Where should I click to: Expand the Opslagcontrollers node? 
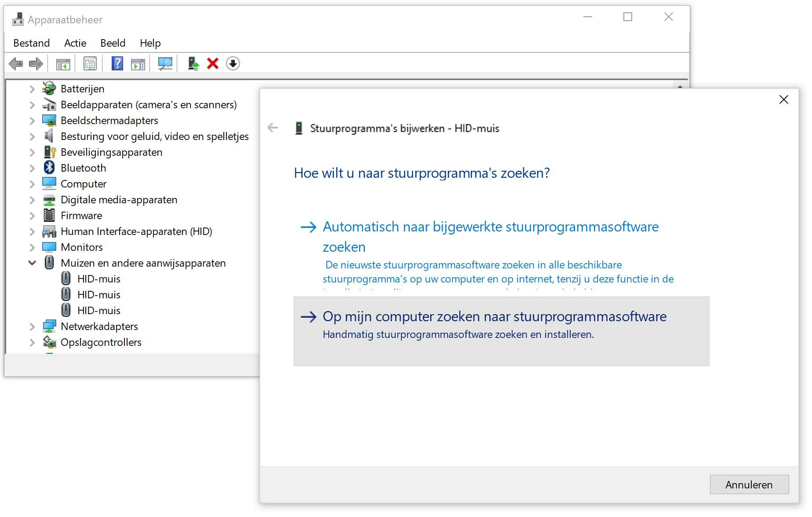(32, 342)
